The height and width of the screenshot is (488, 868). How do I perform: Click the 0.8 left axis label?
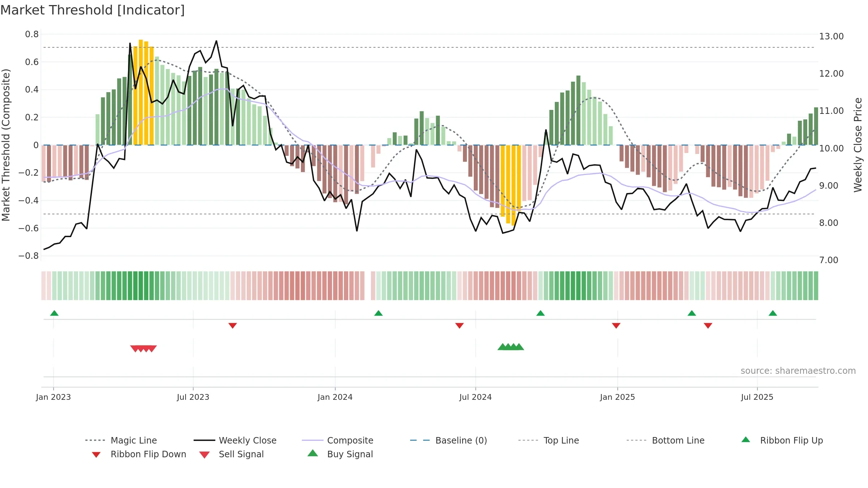[32, 34]
